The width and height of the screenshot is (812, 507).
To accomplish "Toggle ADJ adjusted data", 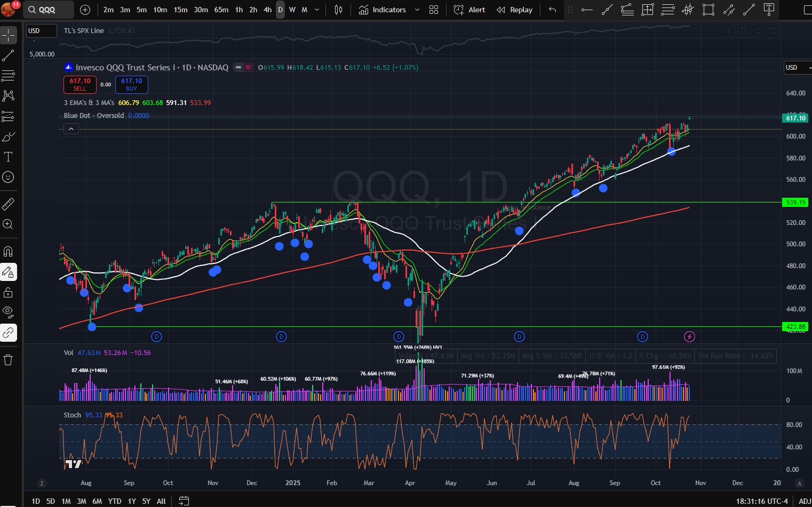I will (805, 501).
